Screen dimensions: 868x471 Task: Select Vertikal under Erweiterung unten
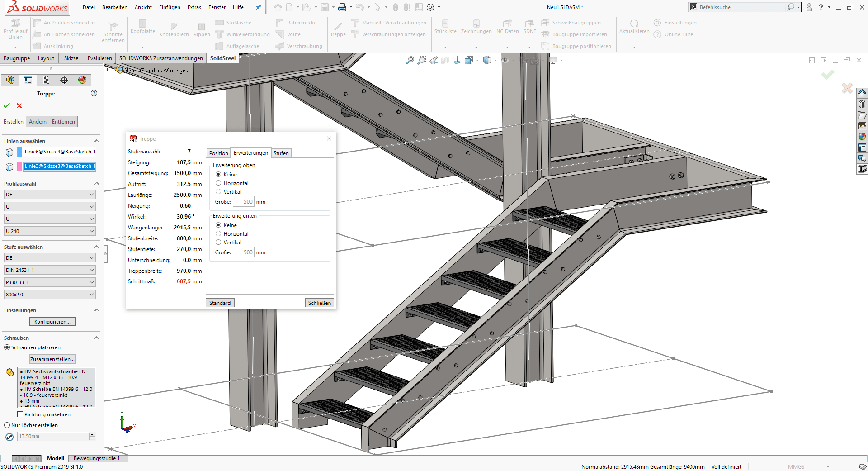[218, 243]
